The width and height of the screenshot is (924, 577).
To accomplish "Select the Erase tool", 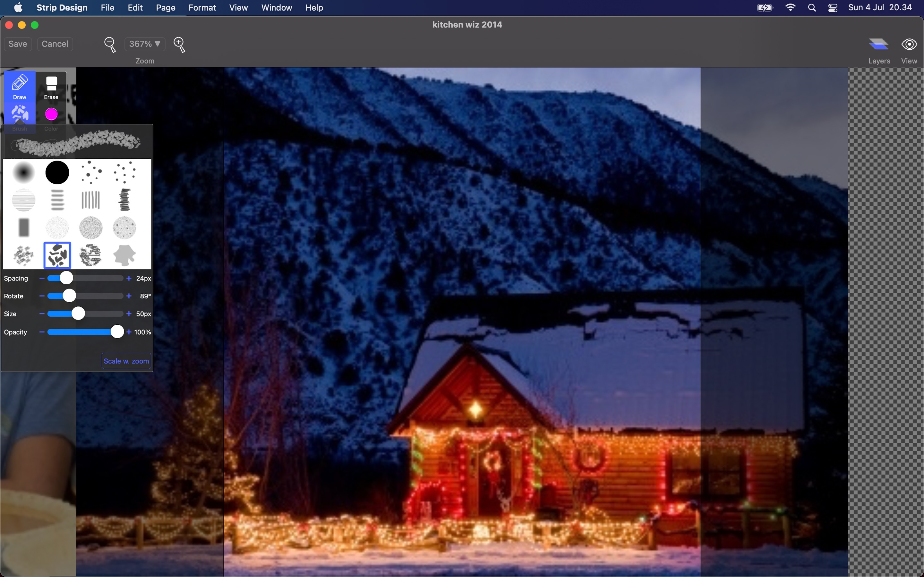I will (51, 87).
